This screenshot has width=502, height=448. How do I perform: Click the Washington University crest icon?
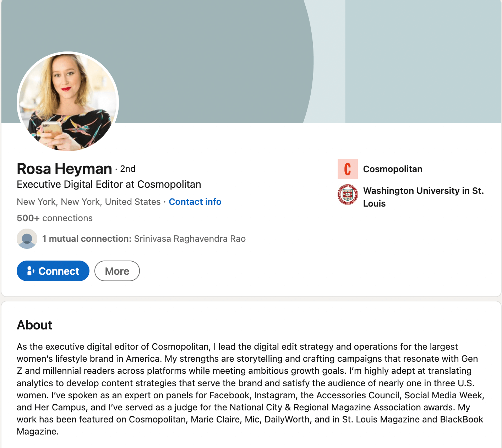coord(348,195)
